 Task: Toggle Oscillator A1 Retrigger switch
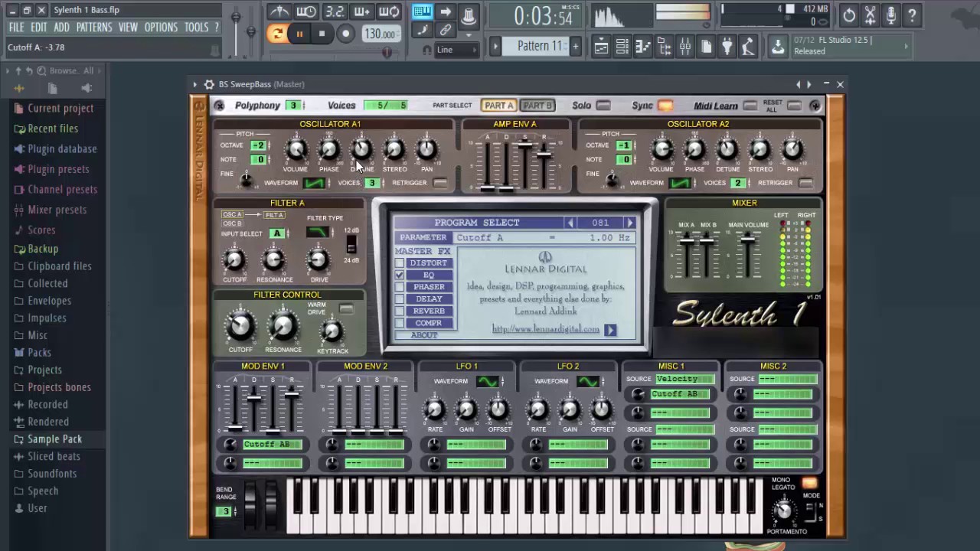pos(439,183)
